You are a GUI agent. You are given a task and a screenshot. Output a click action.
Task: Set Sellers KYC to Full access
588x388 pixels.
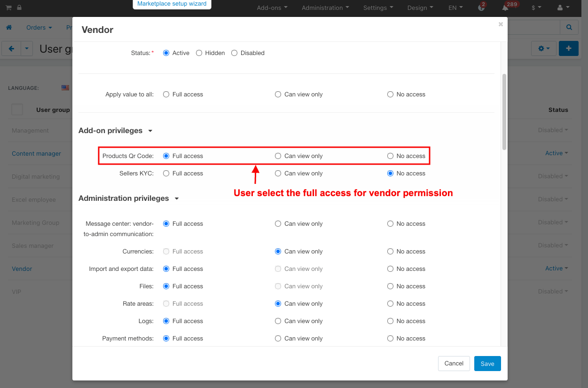point(166,174)
